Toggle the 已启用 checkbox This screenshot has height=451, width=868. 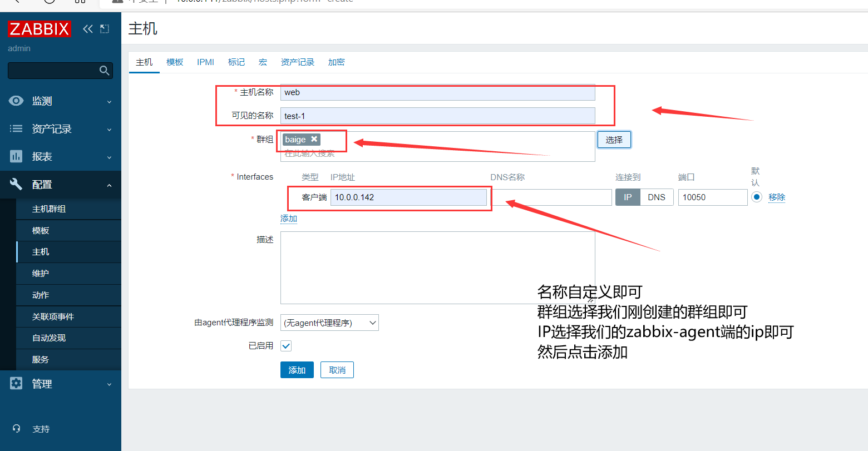[286, 346]
